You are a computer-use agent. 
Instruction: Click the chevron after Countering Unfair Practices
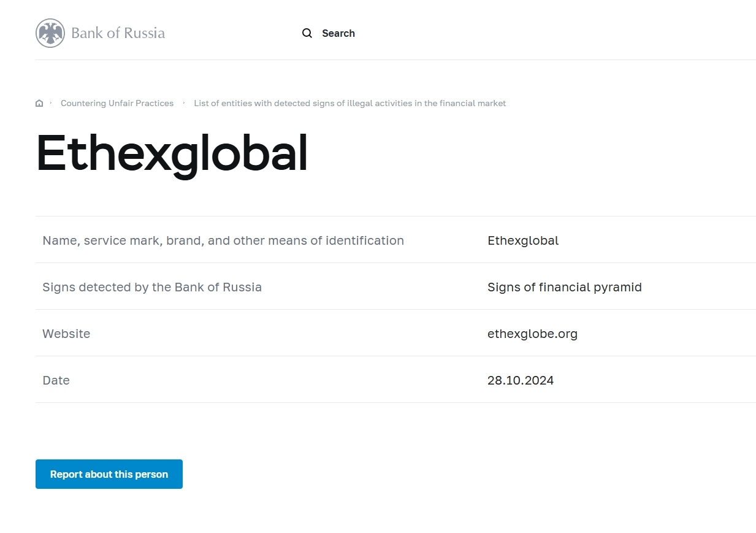pos(184,103)
